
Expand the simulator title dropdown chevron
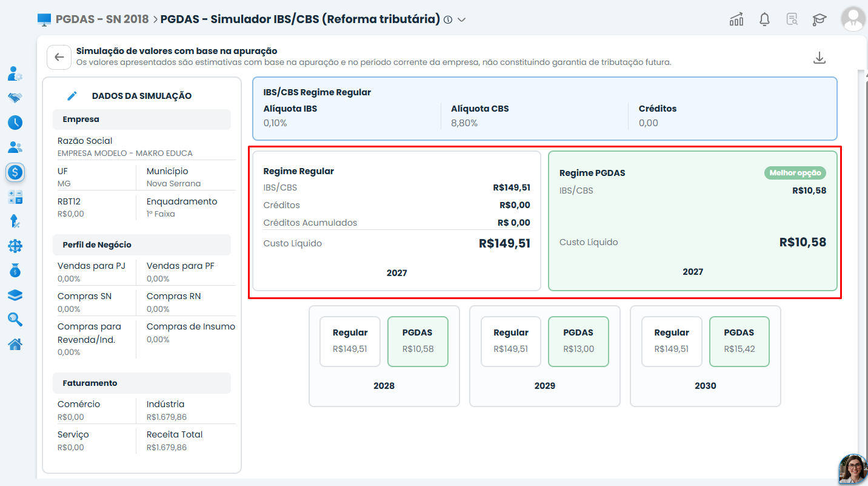[462, 20]
